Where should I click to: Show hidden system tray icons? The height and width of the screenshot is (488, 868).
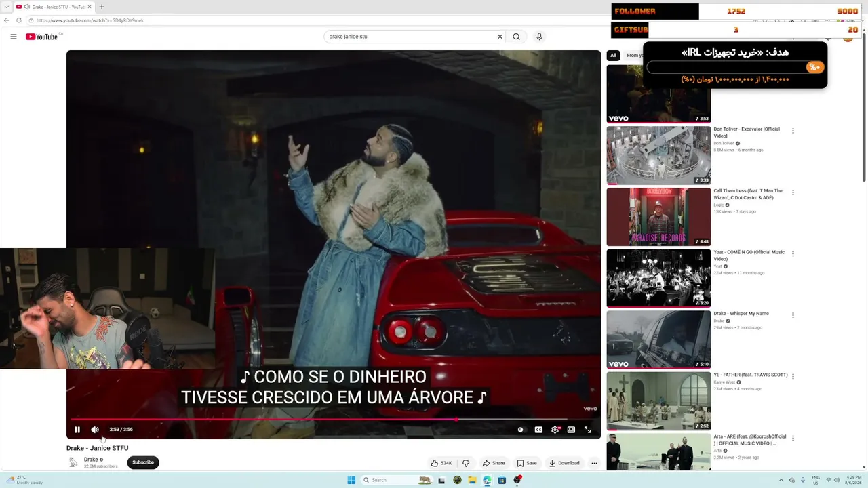(x=781, y=480)
